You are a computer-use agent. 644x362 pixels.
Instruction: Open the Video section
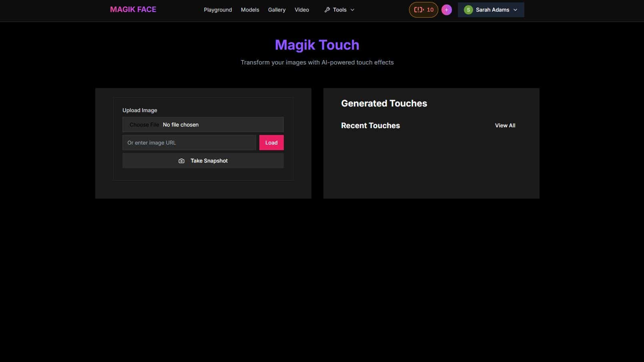point(302,10)
